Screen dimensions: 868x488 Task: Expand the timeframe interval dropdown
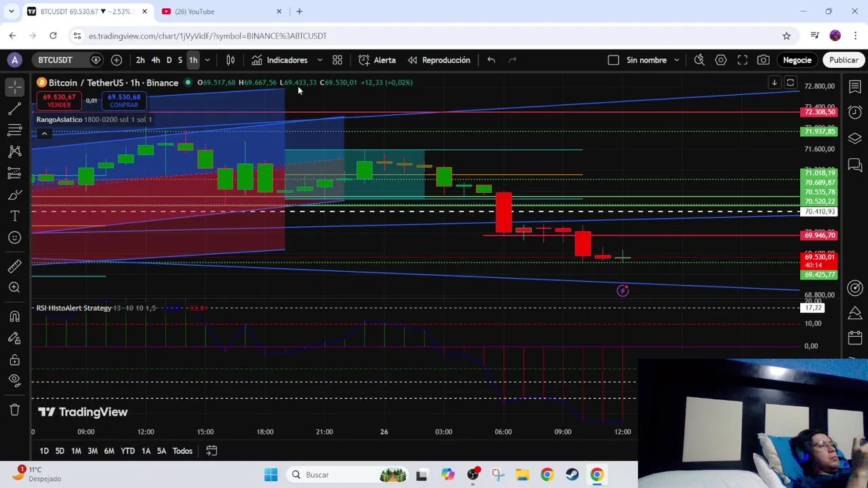pos(208,60)
